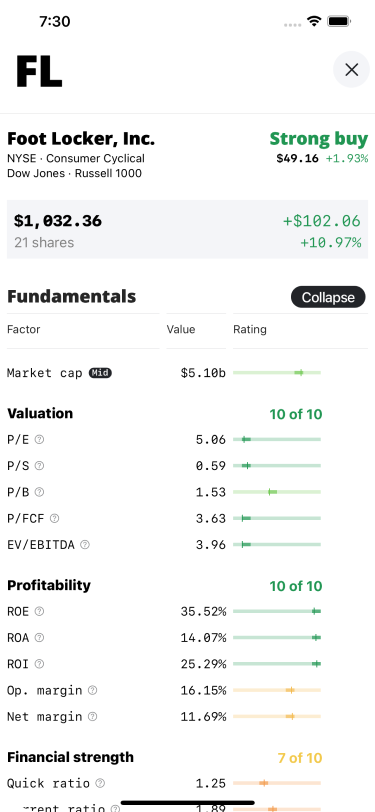
Task: Tap the holdings summary showing $1,032.36
Action: (x=188, y=229)
